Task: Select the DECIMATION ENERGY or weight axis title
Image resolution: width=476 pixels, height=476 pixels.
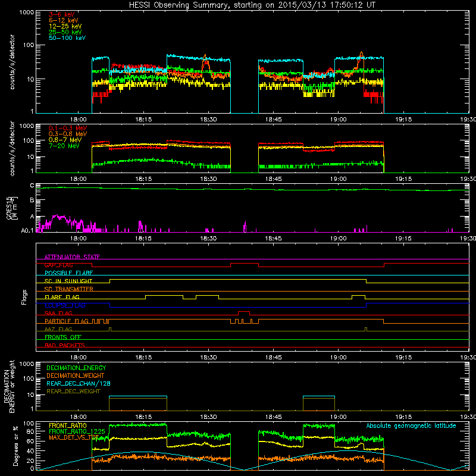Action: (9, 386)
